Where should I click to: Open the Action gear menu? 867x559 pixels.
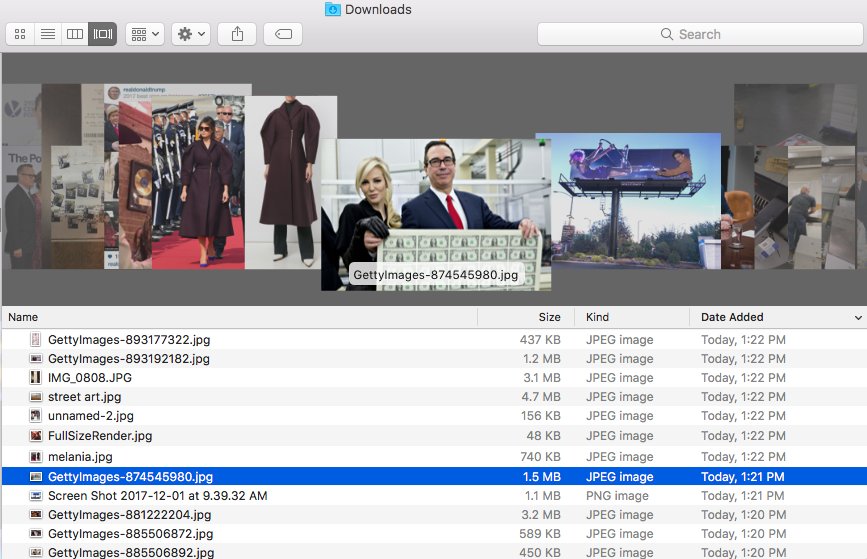[191, 34]
